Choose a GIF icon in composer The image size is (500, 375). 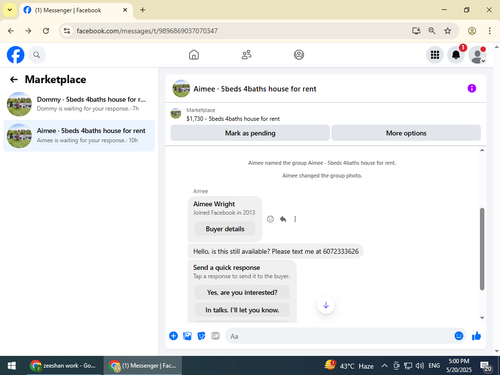coord(215,336)
